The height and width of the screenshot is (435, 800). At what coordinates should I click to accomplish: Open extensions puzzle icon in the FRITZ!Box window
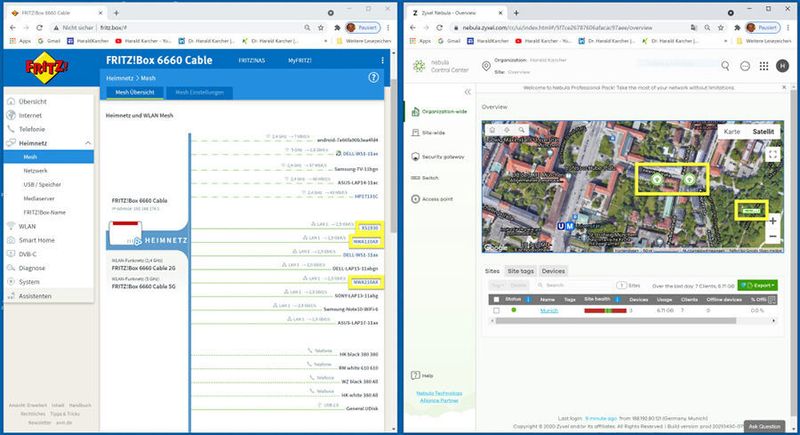337,28
